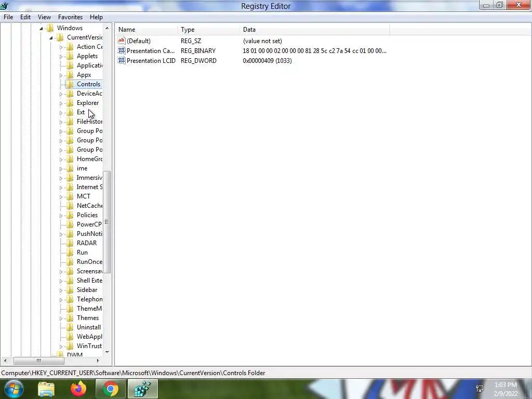Open the Help menu
This screenshot has width=532, height=399.
pyautogui.click(x=96, y=17)
